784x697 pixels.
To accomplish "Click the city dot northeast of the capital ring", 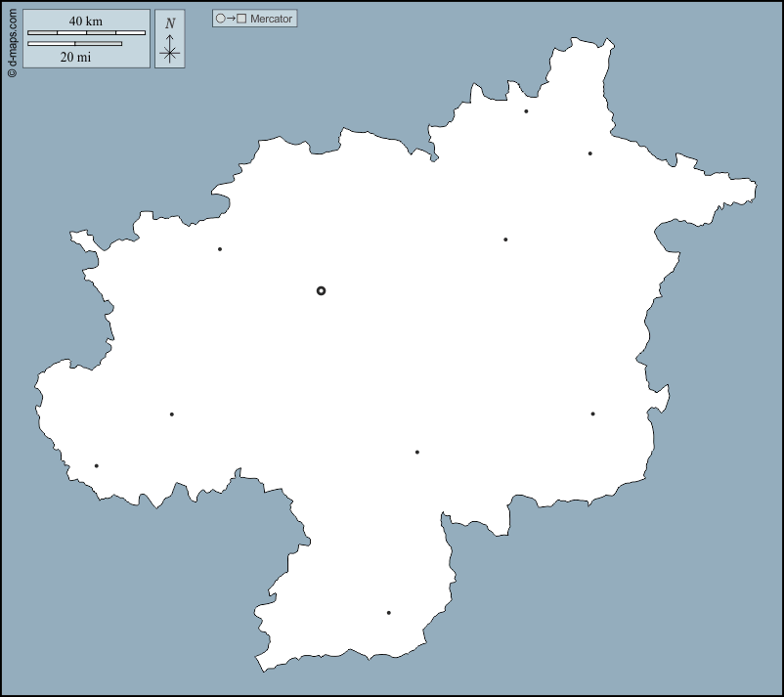I will tap(505, 240).
